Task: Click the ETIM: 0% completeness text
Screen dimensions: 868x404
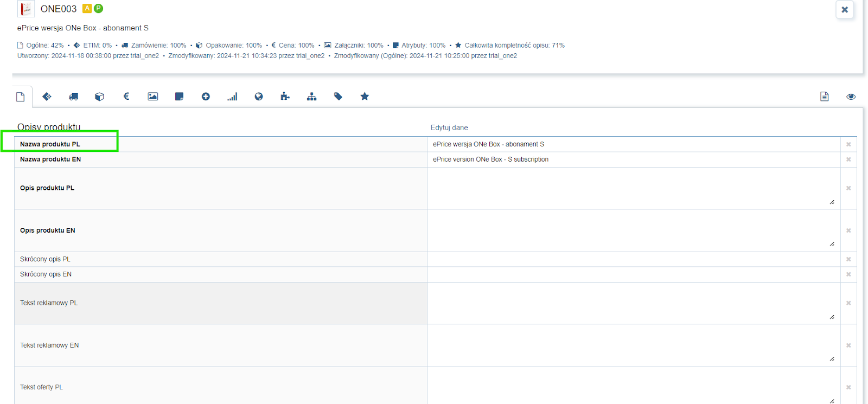Action: (98, 46)
